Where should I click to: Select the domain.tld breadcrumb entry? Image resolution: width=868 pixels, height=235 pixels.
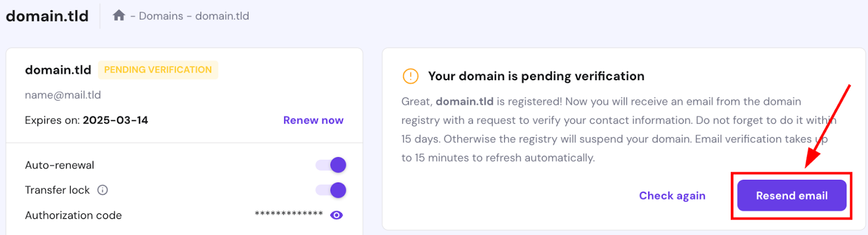tap(222, 16)
